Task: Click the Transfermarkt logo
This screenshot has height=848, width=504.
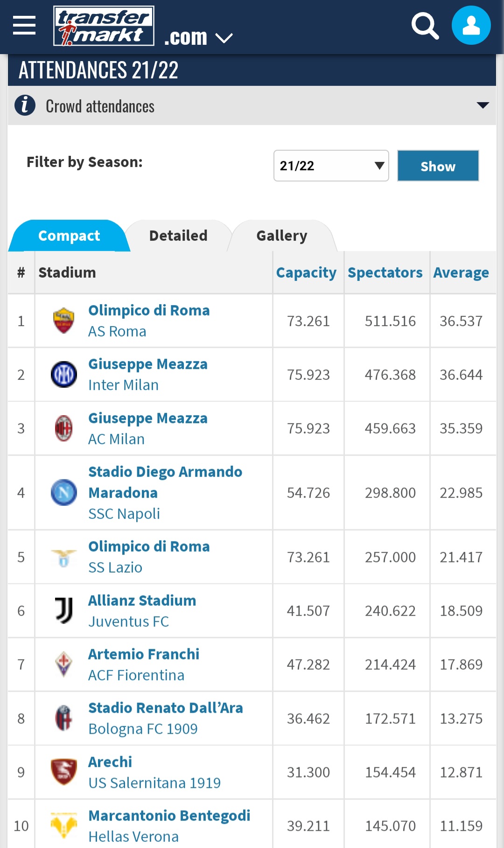Action: [104, 26]
